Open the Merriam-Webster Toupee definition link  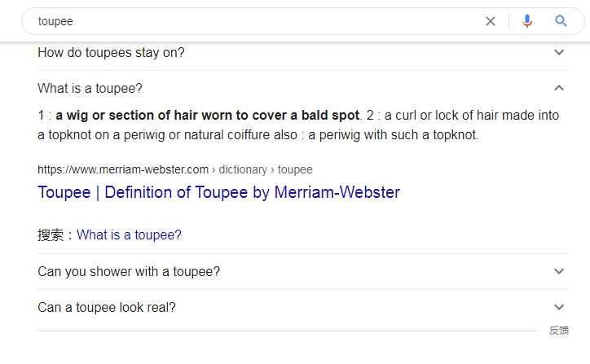coord(218,192)
